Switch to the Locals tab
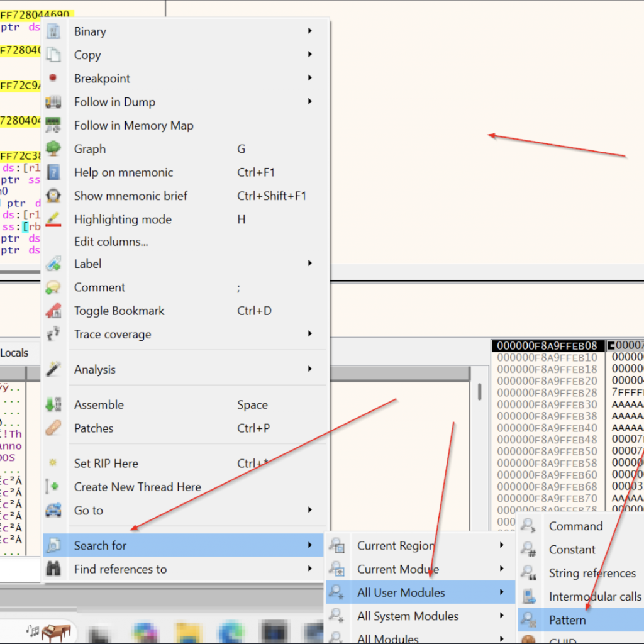 pyautogui.click(x=14, y=353)
